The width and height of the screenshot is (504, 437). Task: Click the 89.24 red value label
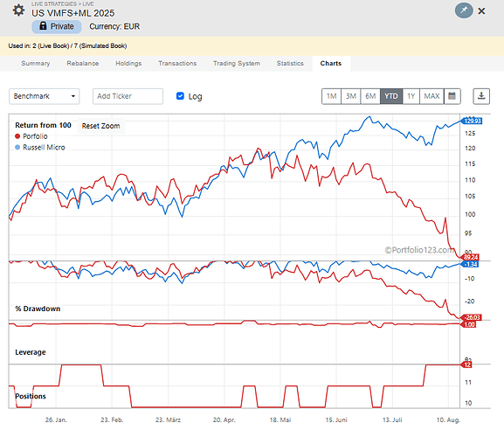(x=470, y=257)
